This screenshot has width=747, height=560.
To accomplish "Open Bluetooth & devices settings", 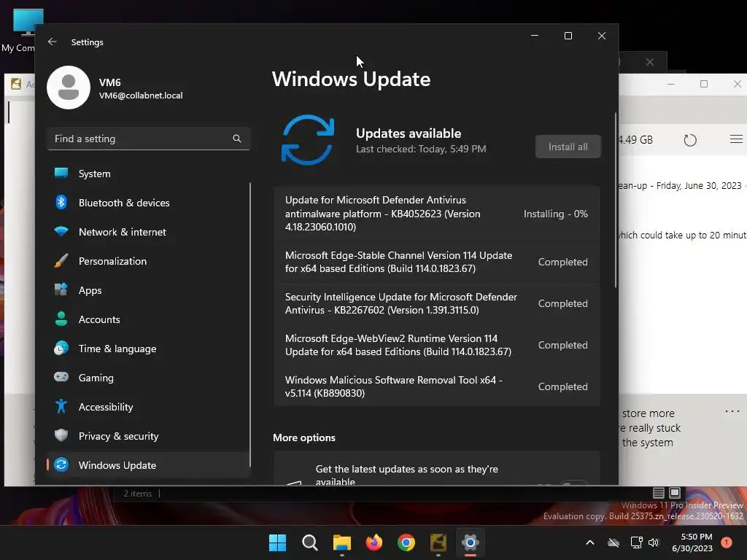I will coord(149,203).
